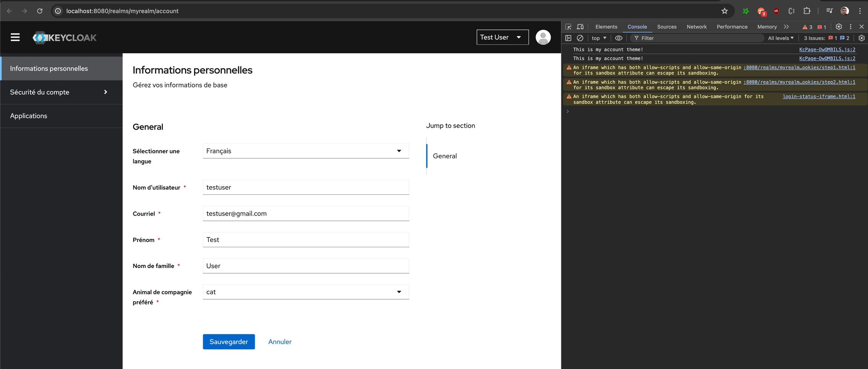Click the Courriel input field
The height and width of the screenshot is (369, 868).
coord(306,214)
